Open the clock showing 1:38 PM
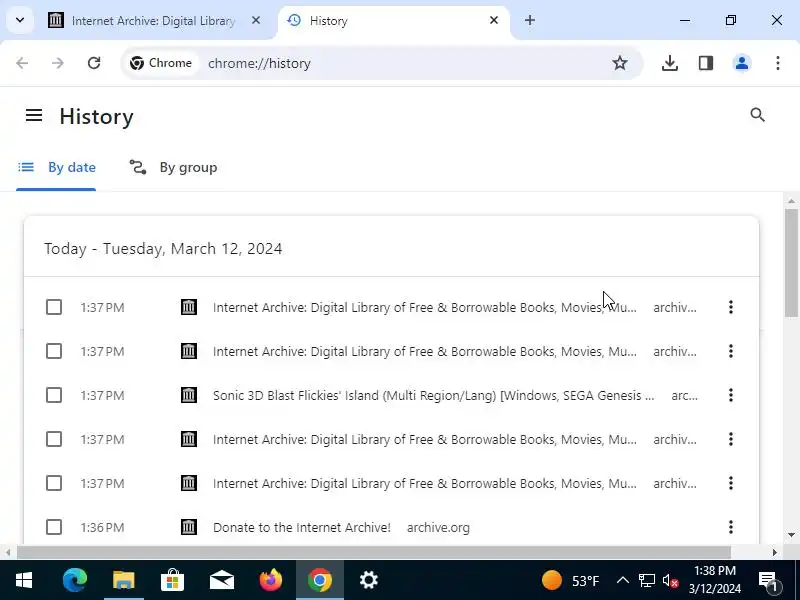Viewport: 800px width, 600px height. (x=714, y=580)
